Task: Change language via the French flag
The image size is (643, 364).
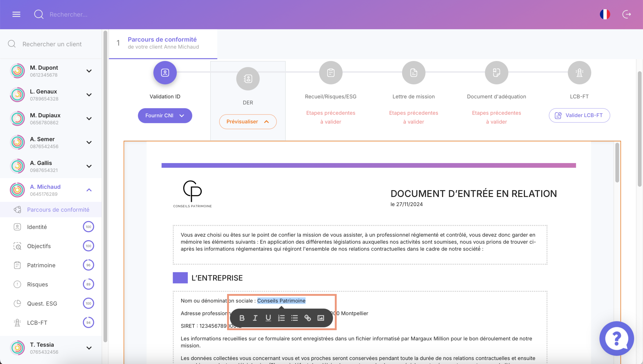Action: tap(605, 14)
